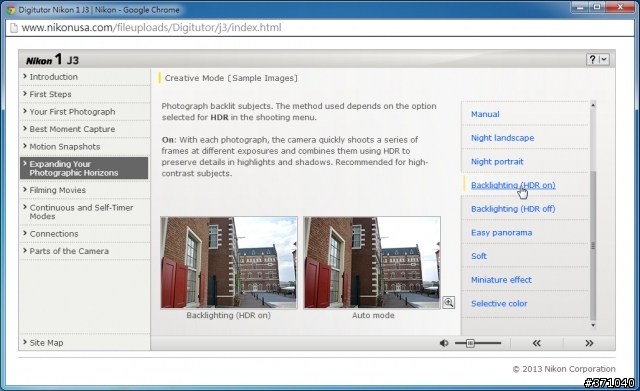This screenshot has width=640, height=391.
Task: Click the Backlighting (HDR on) sample photo
Action: (x=229, y=262)
